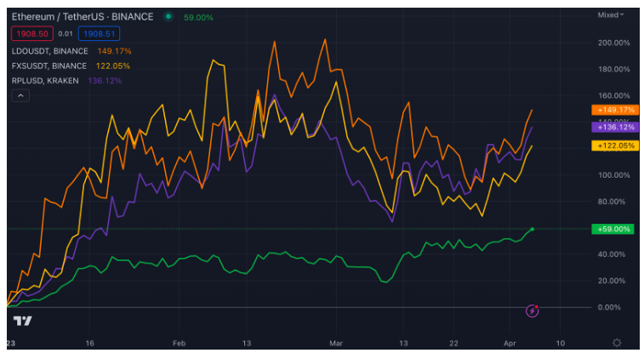Click the 40.00% axis label
Viewport: 644px width, 353px height.
613,254
